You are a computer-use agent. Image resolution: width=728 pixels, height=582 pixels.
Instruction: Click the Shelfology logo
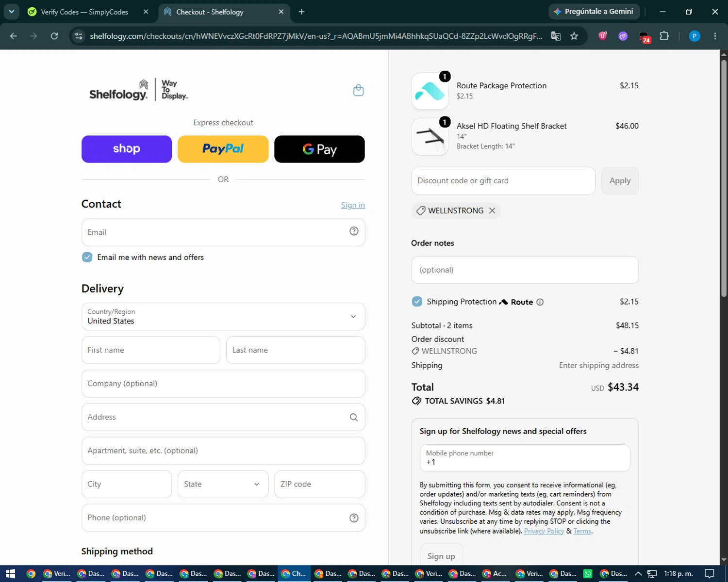pos(138,90)
